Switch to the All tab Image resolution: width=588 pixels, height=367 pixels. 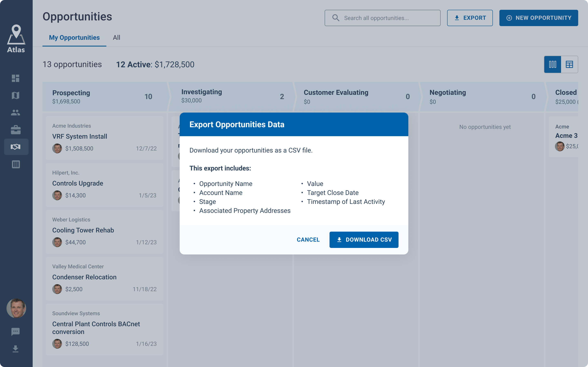(116, 38)
